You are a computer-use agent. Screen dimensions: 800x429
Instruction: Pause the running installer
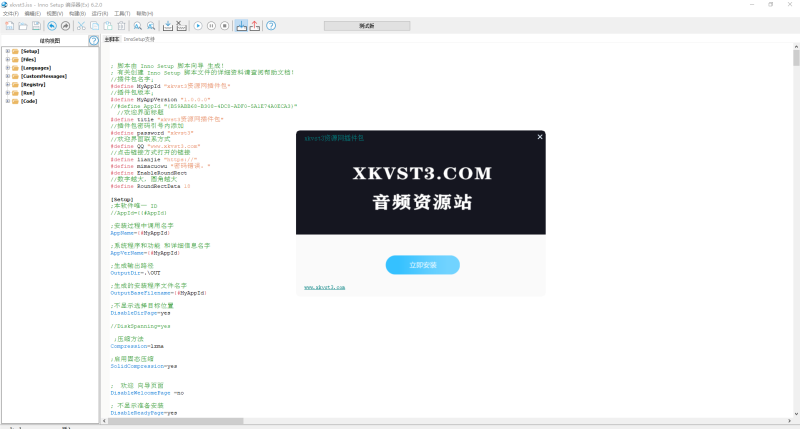click(211, 26)
